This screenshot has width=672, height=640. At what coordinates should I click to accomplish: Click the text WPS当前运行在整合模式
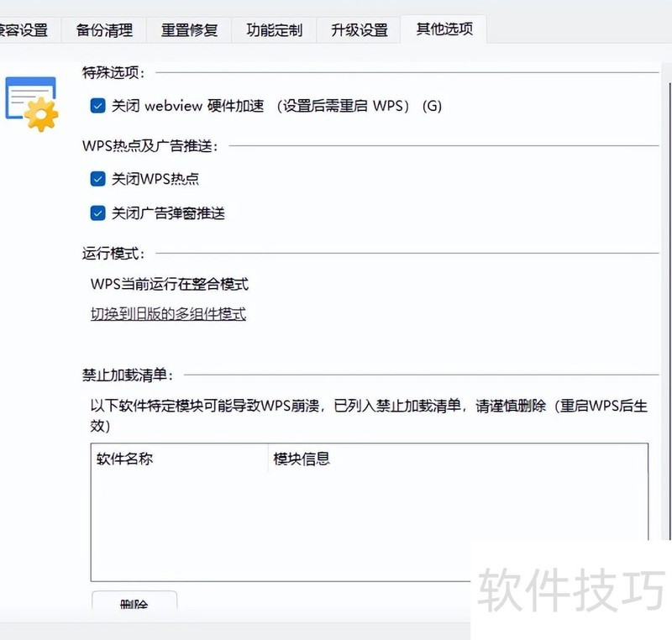170,284
